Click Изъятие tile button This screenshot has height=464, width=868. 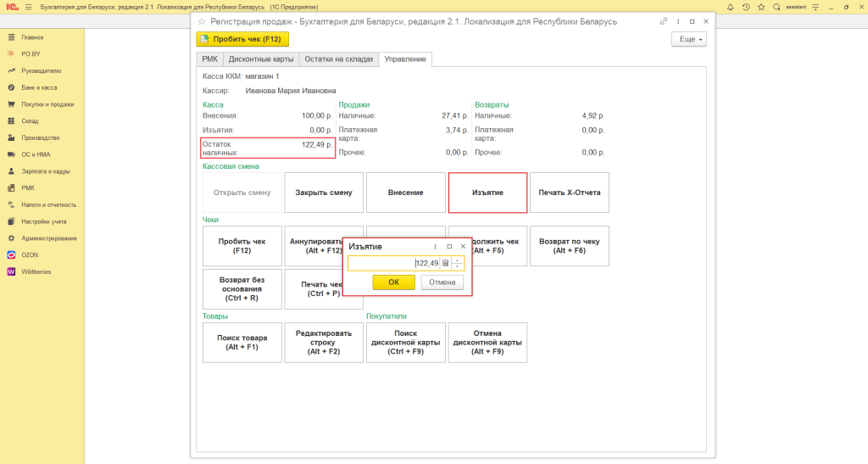pos(487,193)
